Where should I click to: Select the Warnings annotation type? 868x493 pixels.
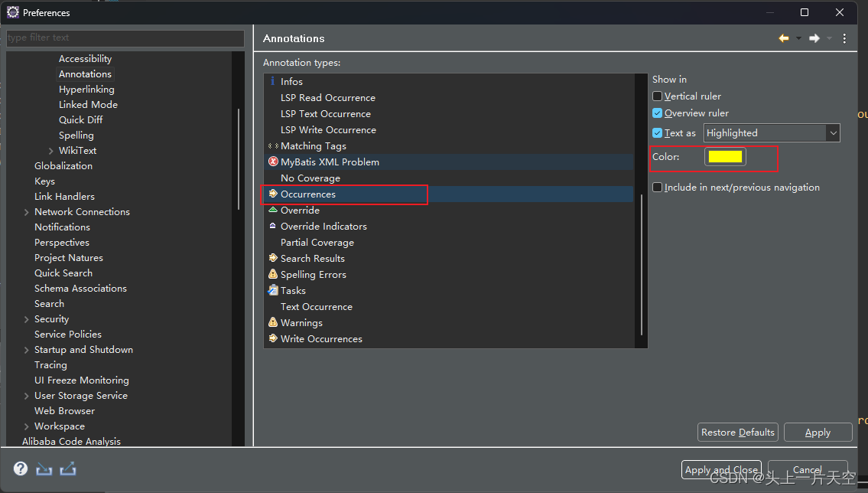tap(301, 322)
